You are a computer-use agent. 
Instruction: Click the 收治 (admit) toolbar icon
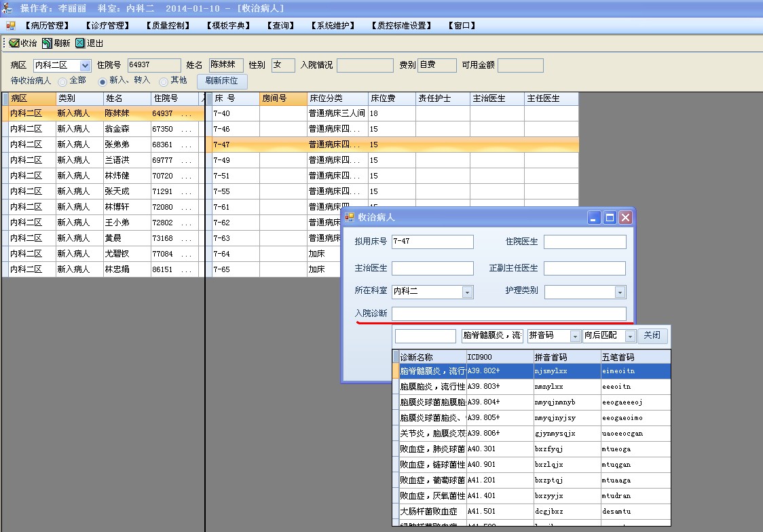click(x=14, y=43)
